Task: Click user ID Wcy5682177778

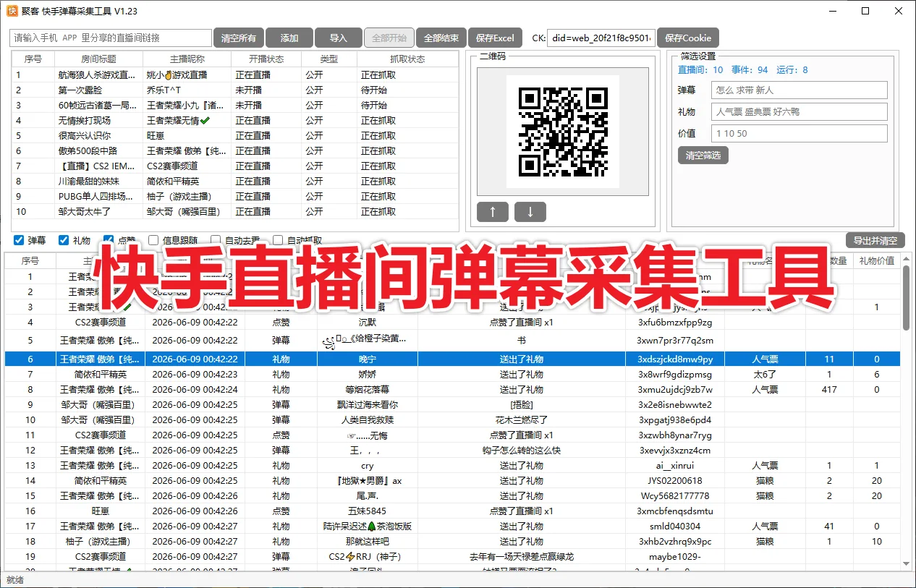Action: (x=675, y=495)
